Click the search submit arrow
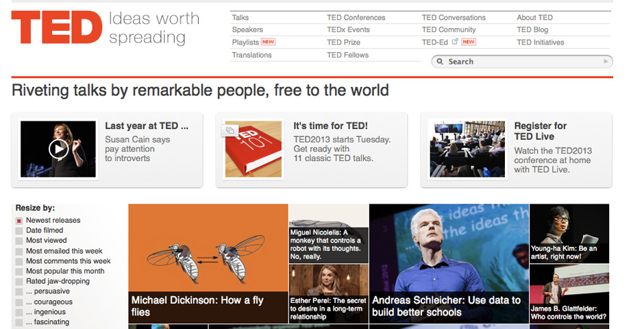This screenshot has width=644, height=329. click(606, 62)
